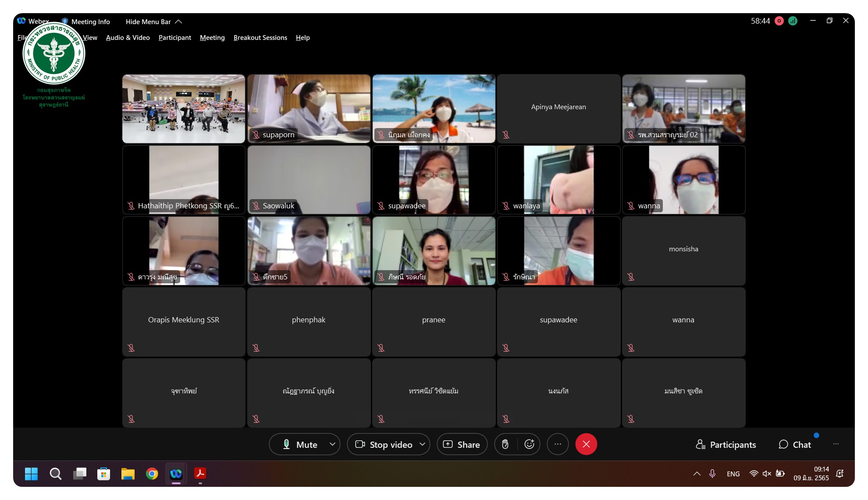Open Task View on the taskbar
Screen dimensions: 868x500
(x=79, y=474)
